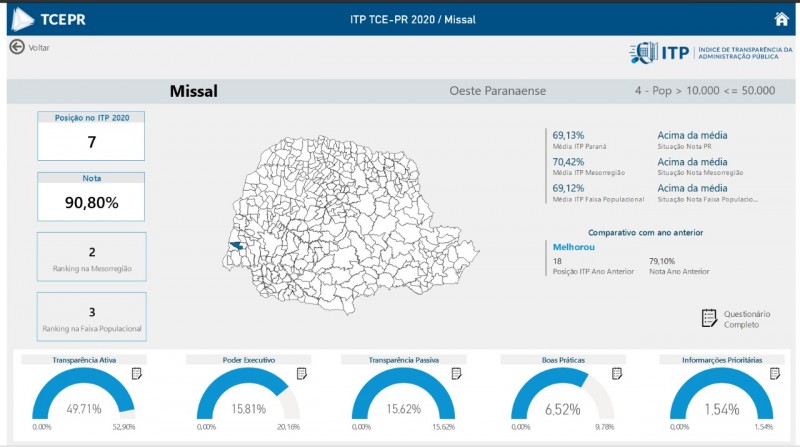Open Transparência Passiva questionnaire icon
Viewport: 800px width, 447px height.
(x=457, y=373)
